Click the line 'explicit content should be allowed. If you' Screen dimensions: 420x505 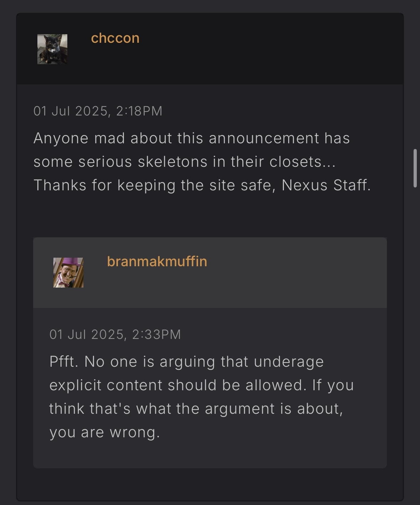click(202, 385)
